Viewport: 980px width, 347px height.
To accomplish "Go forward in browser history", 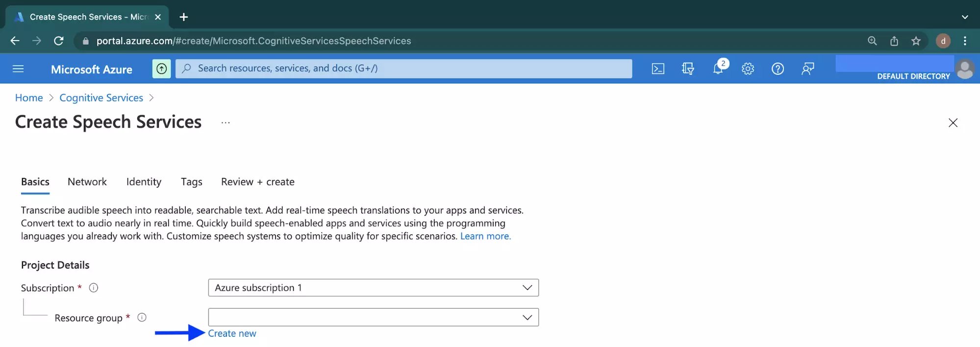I will point(37,41).
